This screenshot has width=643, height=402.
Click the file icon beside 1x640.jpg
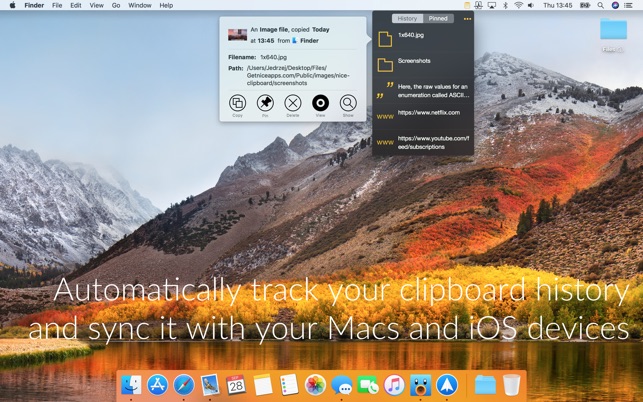tap(385, 39)
